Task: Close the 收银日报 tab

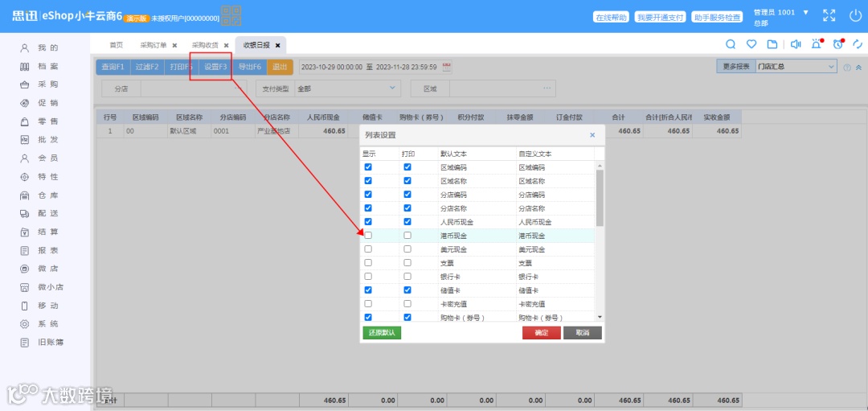Action: [x=278, y=45]
